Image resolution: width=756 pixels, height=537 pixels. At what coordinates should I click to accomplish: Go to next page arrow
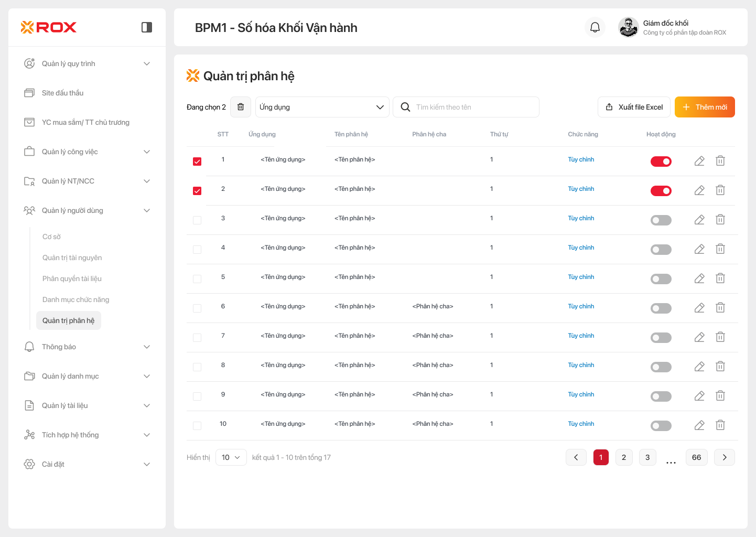[725, 457]
